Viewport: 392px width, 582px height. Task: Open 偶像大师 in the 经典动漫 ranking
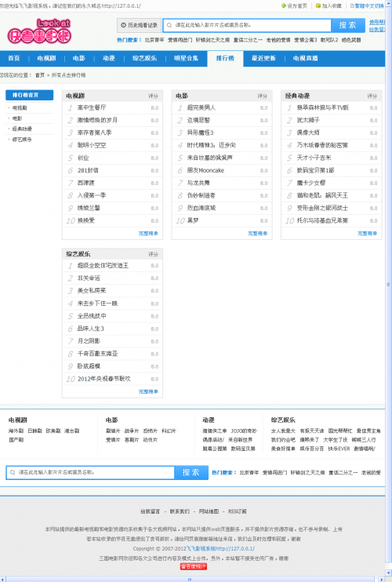click(308, 133)
